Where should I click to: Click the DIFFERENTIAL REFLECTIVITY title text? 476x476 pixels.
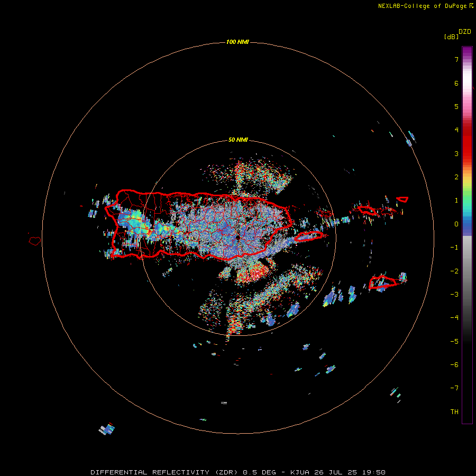click(x=150, y=472)
